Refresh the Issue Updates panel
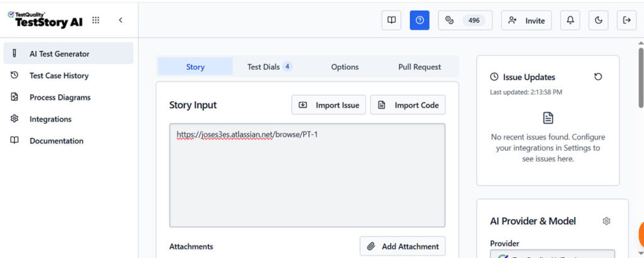The image size is (644, 258). point(598,77)
